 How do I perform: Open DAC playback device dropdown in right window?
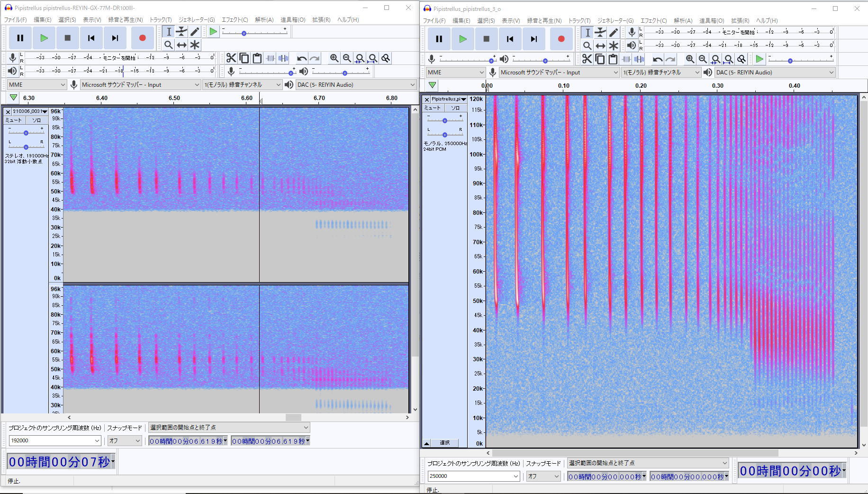click(x=775, y=72)
